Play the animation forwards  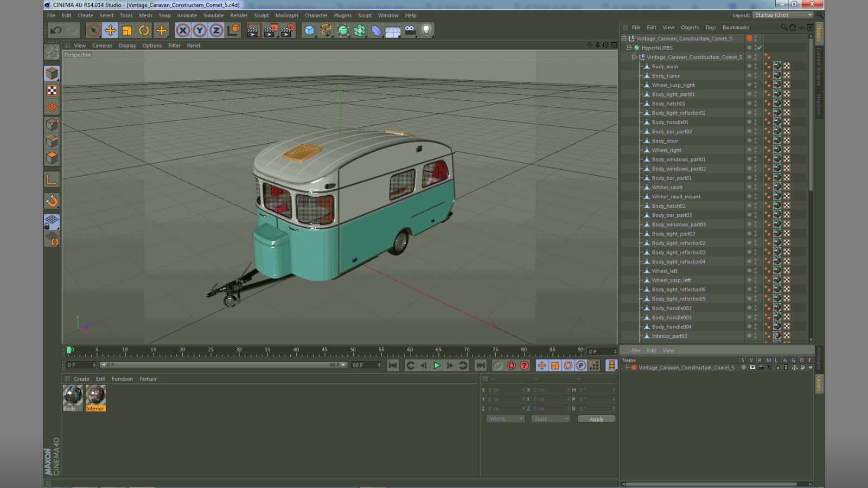437,365
